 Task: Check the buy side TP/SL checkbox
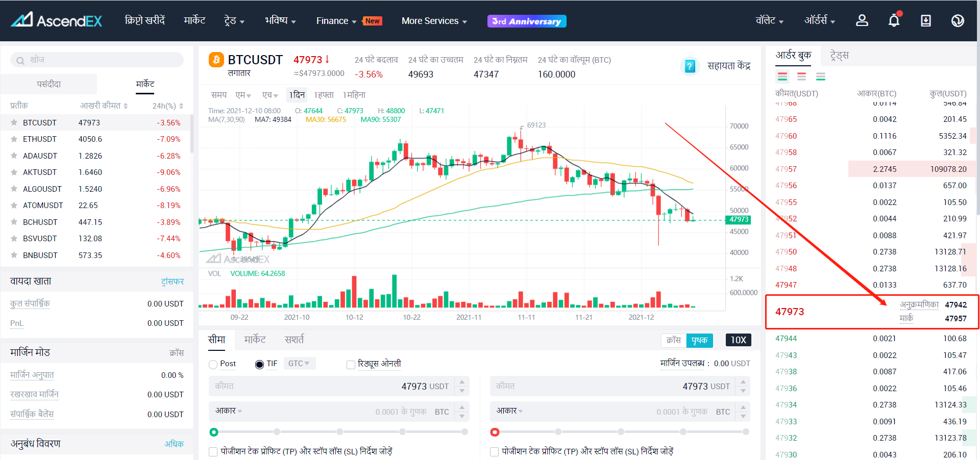(213, 451)
